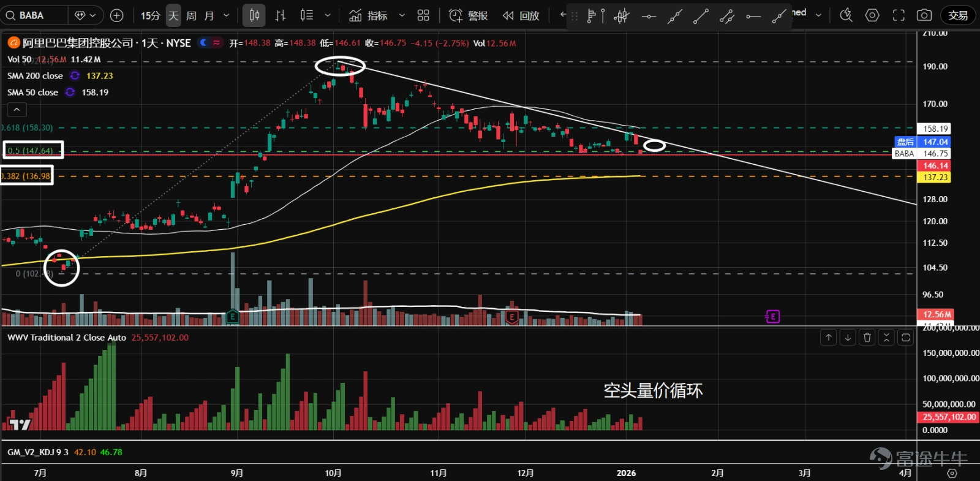Select the SMA 200 close indicator legend

(x=35, y=76)
